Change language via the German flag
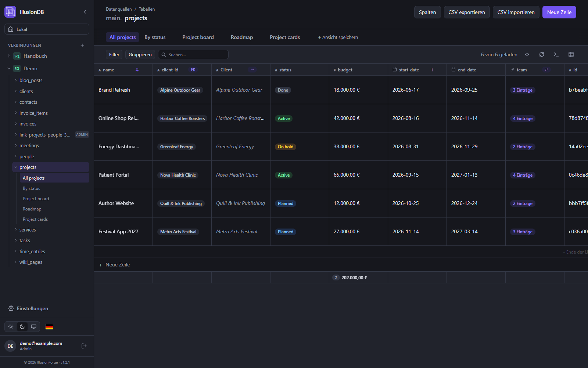Screen dimensions: 588x368 [x=49, y=327]
